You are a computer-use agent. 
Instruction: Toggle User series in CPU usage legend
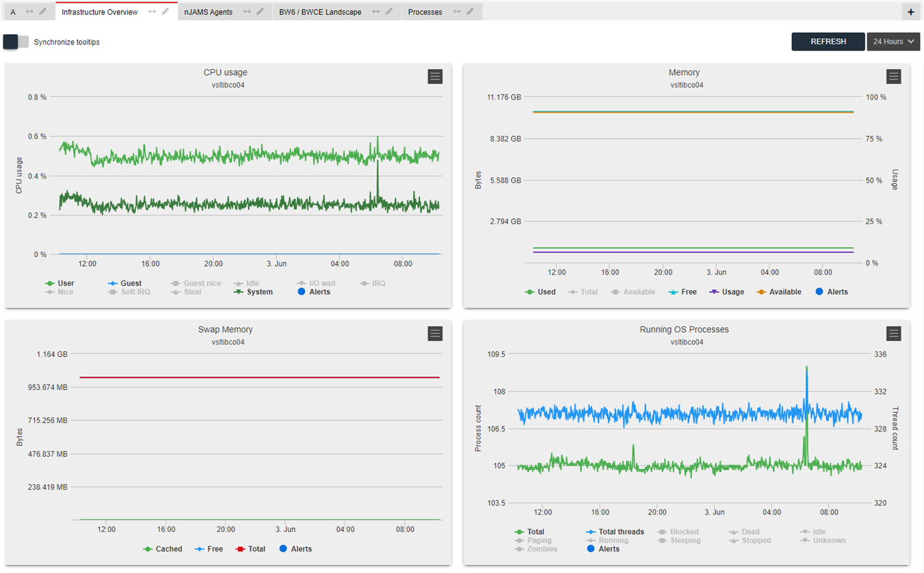pyautogui.click(x=60, y=283)
